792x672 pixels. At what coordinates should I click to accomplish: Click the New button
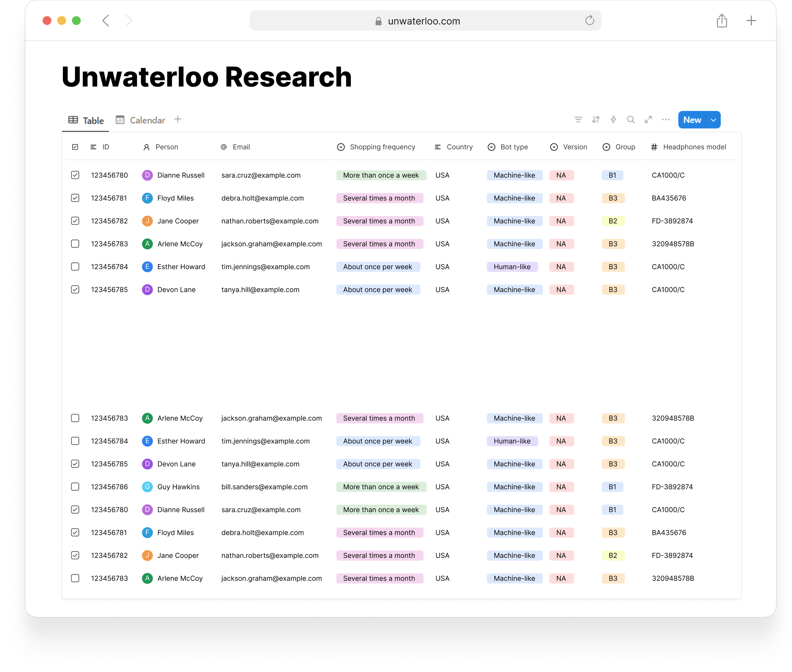(692, 120)
